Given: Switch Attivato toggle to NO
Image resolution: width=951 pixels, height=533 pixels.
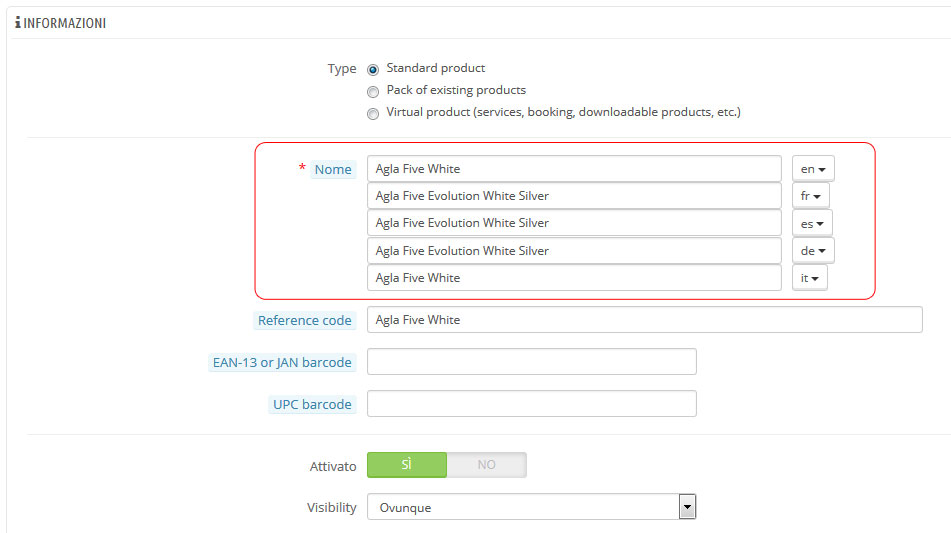Looking at the screenshot, I should click(x=486, y=465).
